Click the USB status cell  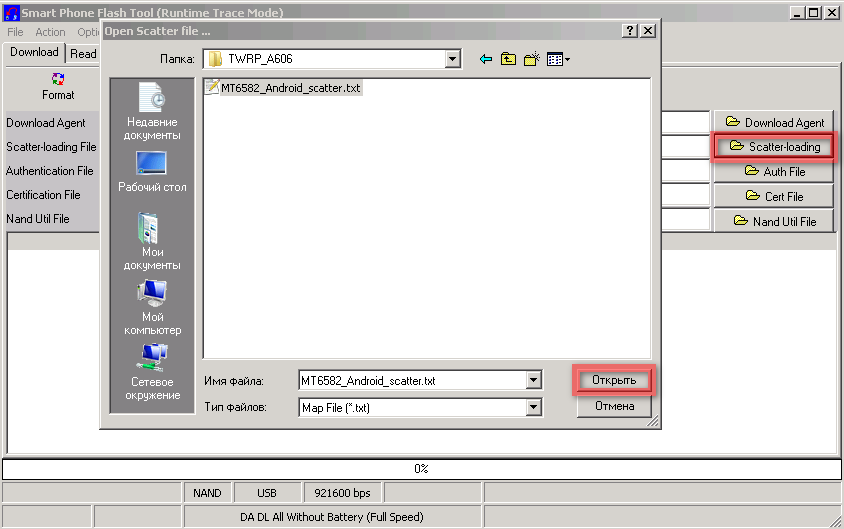coord(267,493)
